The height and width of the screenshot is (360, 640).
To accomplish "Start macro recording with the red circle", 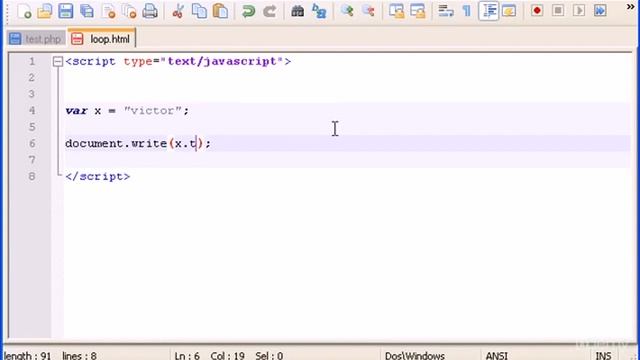I will tap(537, 11).
